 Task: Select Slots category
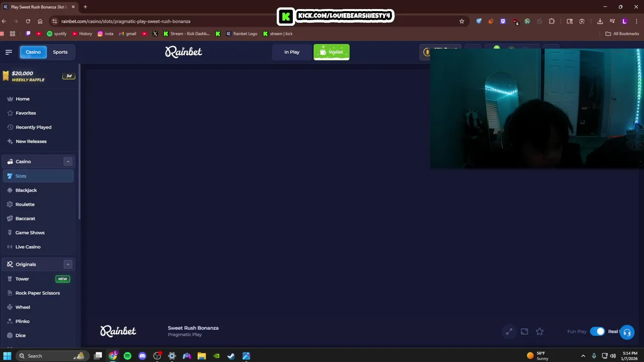[38, 176]
